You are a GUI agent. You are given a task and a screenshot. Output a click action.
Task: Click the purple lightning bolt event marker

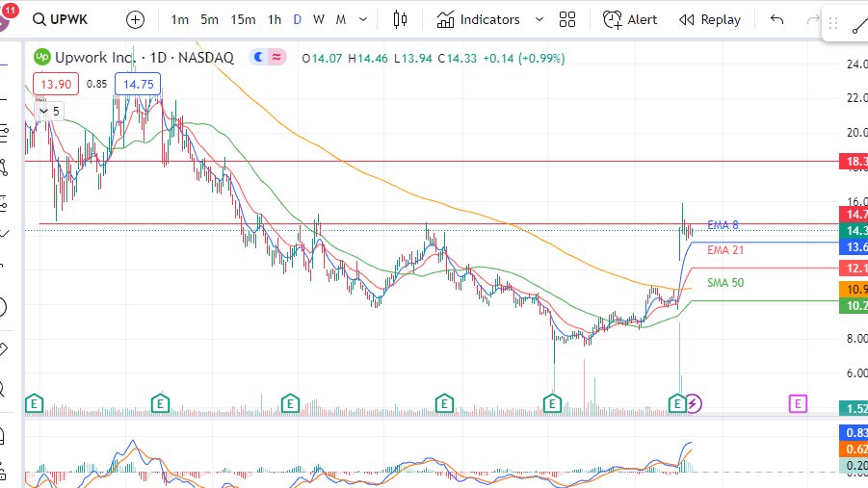694,404
